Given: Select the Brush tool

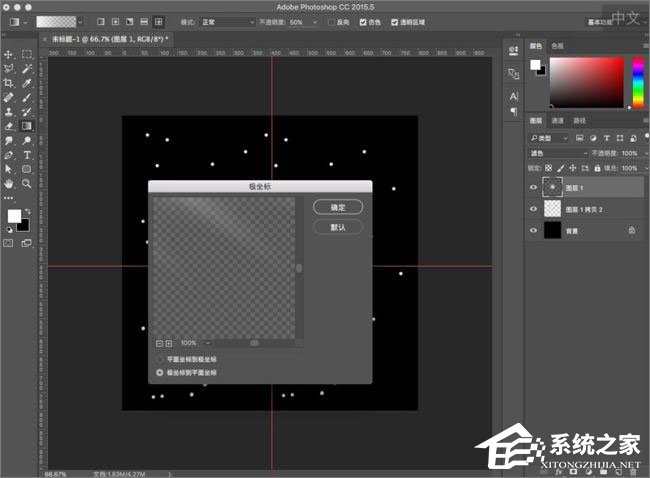Looking at the screenshot, I should 27,97.
